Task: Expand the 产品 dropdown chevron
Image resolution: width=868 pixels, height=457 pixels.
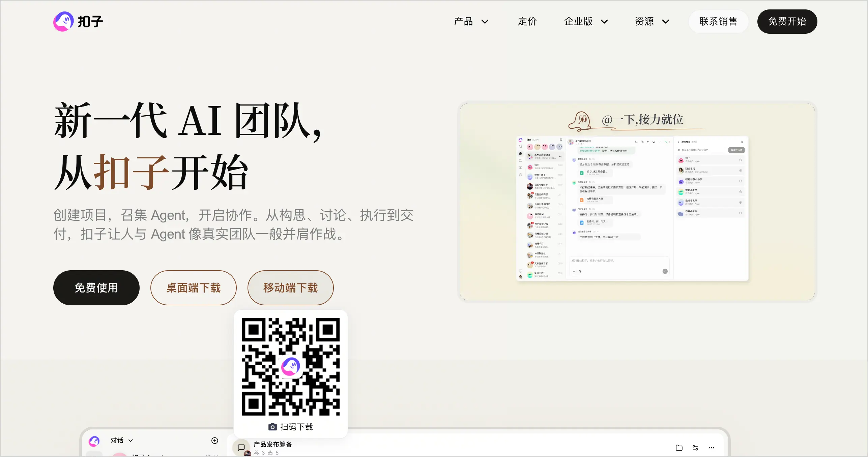Action: point(485,22)
